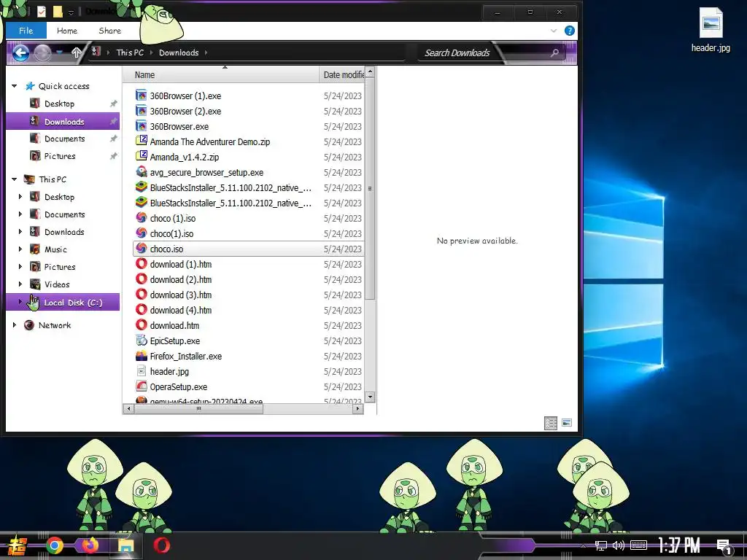
Task: Expand the Network node
Action: [15, 325]
